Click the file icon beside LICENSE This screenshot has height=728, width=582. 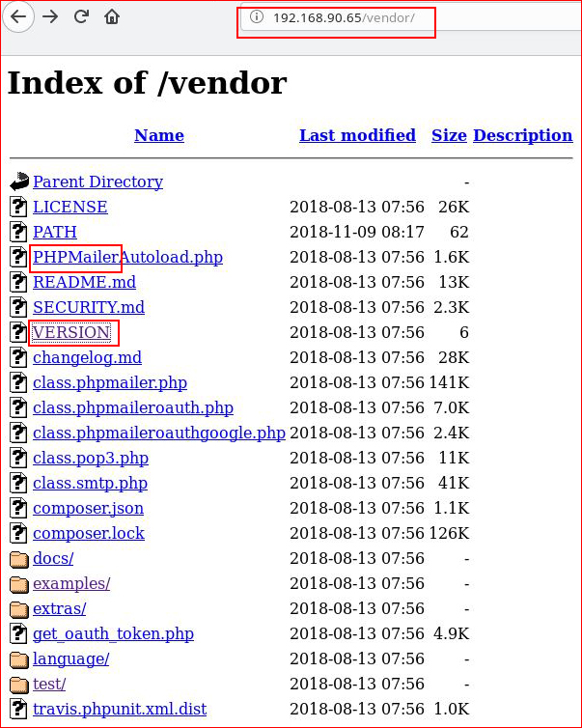coord(18,207)
